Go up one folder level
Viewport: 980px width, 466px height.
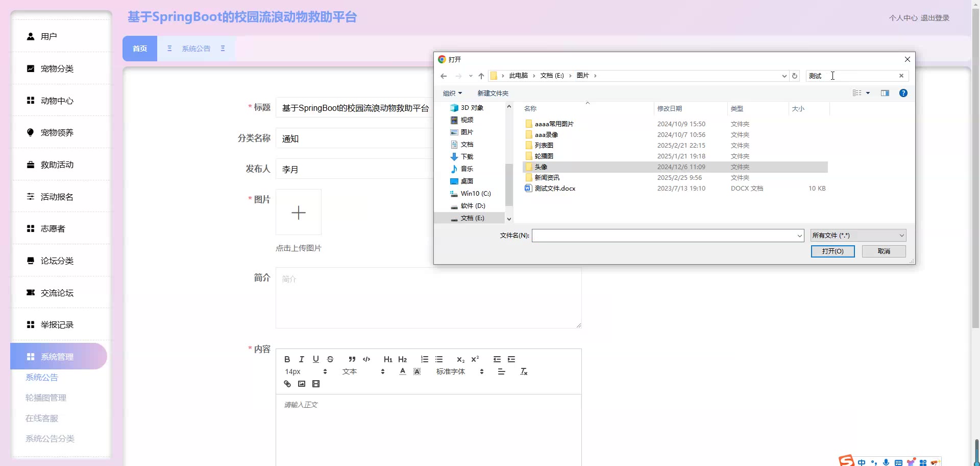(x=481, y=76)
